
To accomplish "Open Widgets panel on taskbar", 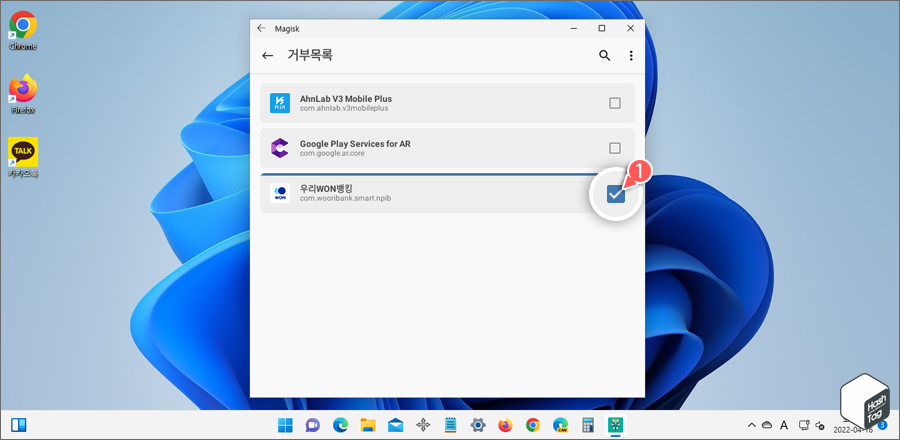I will (x=19, y=425).
